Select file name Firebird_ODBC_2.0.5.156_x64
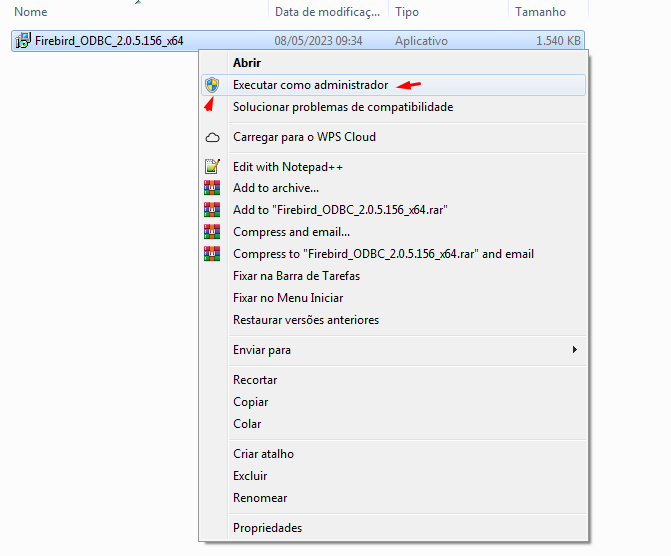 pyautogui.click(x=109, y=41)
